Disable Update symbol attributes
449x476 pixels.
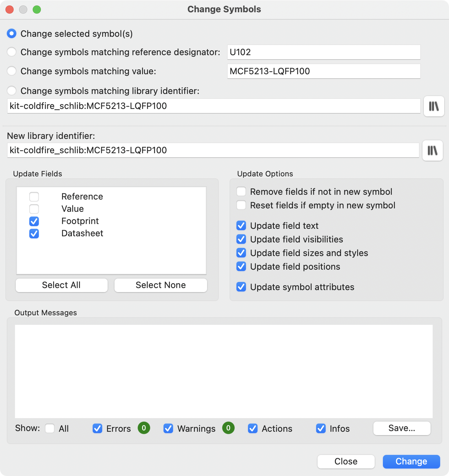coord(241,287)
